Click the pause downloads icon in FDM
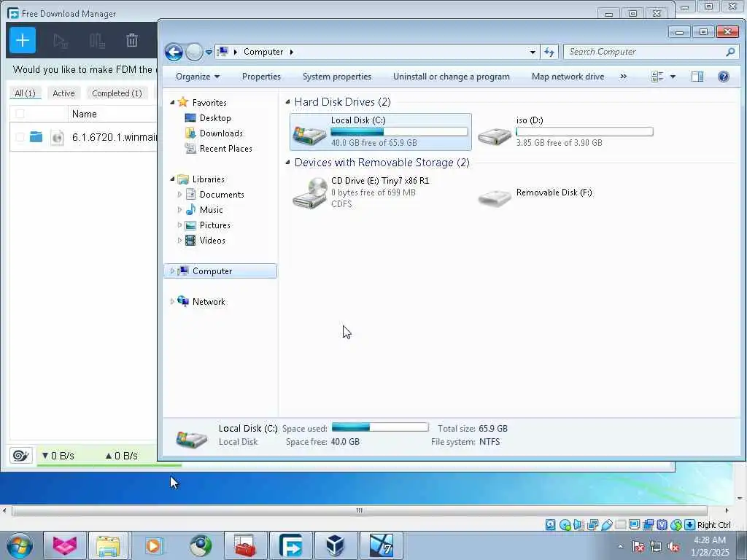Screen dimensions: 747x560 (97, 41)
